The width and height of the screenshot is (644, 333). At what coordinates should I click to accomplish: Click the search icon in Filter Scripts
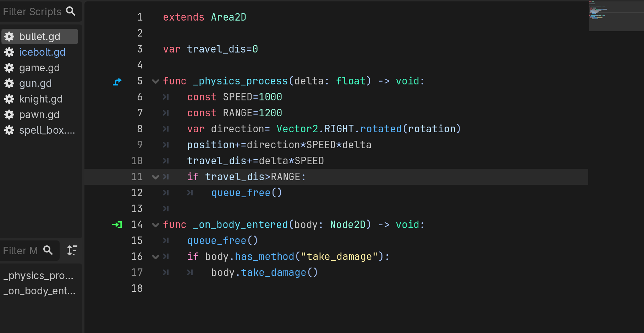tap(71, 11)
